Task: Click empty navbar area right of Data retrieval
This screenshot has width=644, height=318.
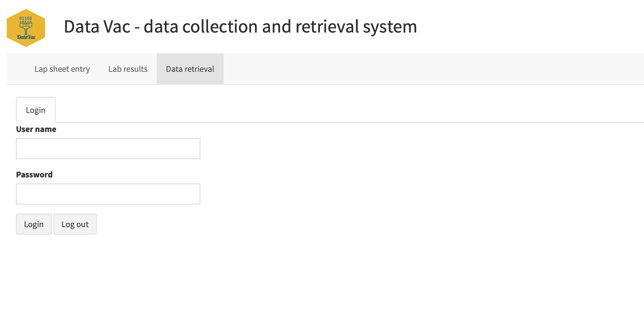Action: pos(430,69)
